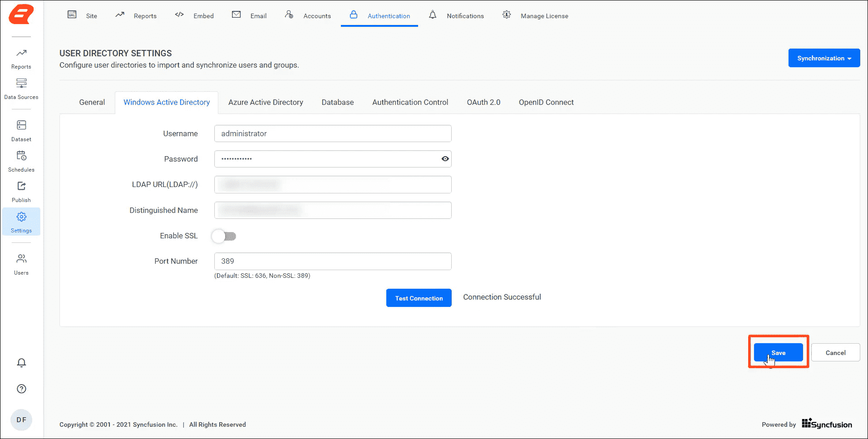Click the Manage License icon

[507, 15]
